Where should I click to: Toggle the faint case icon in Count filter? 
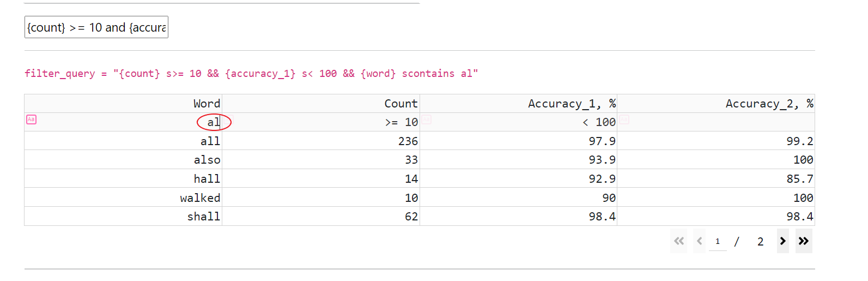(x=426, y=119)
